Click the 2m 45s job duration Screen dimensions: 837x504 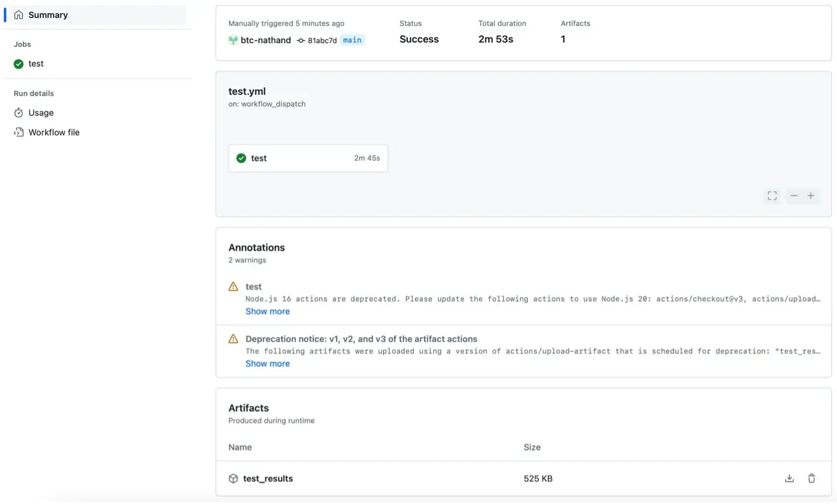[367, 158]
